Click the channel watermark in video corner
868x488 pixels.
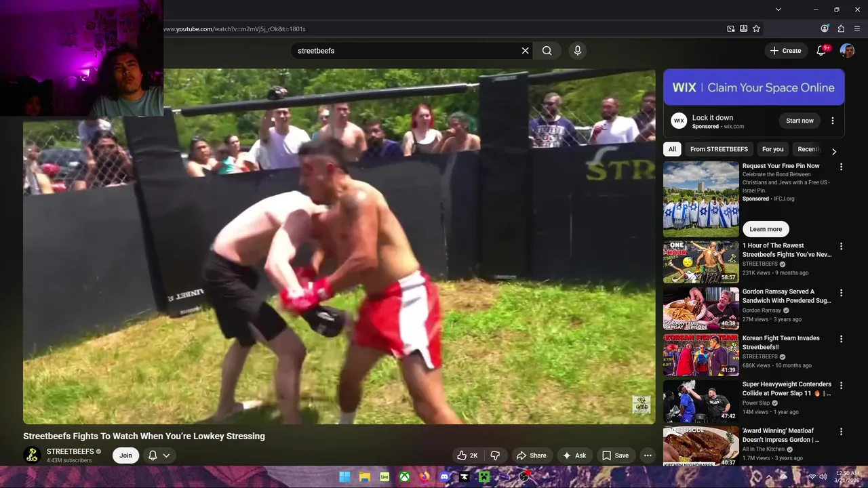click(641, 405)
